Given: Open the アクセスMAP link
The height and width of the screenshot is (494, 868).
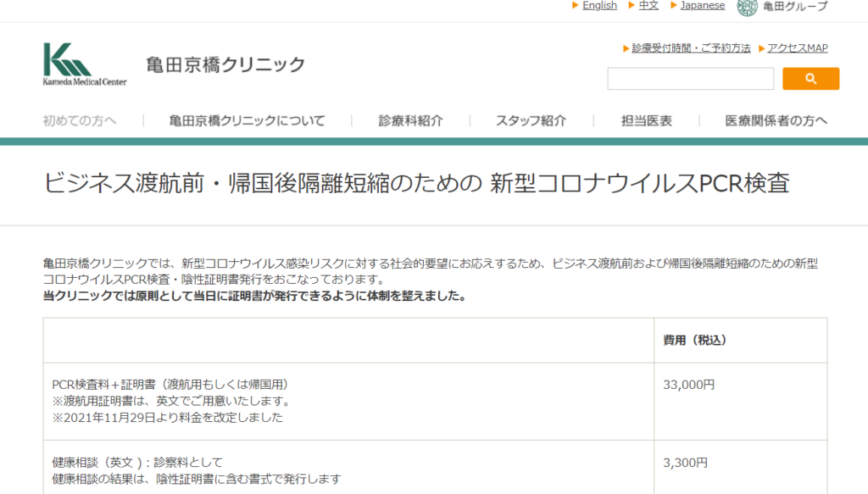Looking at the screenshot, I should (797, 48).
